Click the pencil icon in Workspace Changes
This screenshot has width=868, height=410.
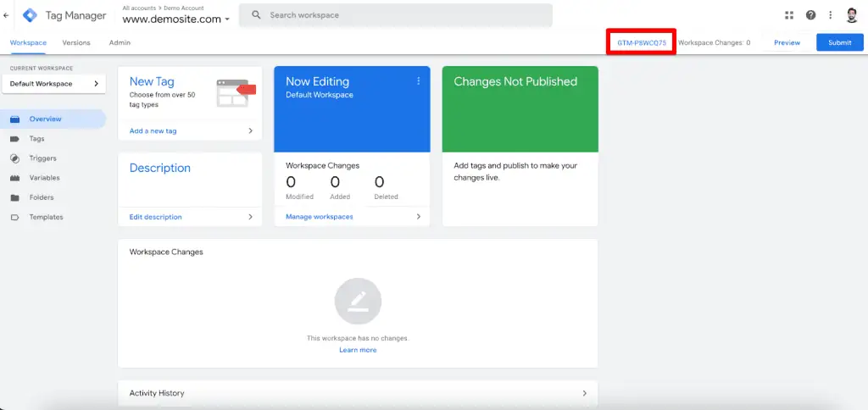[358, 301]
